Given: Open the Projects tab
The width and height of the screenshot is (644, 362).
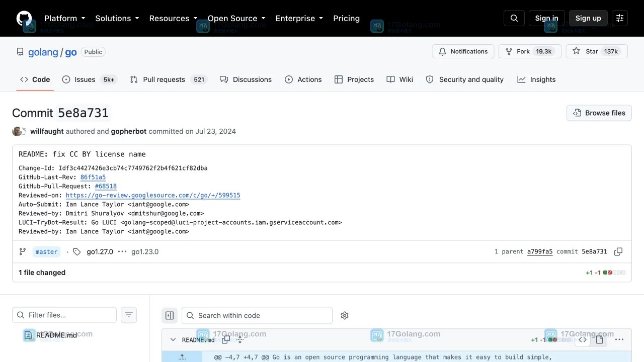Looking at the screenshot, I should click(354, 79).
